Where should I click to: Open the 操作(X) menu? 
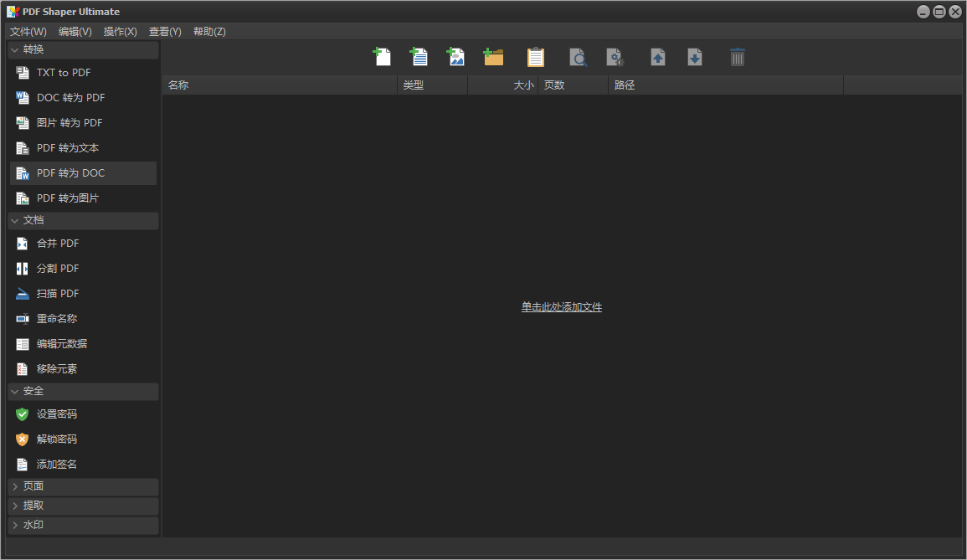pos(121,32)
